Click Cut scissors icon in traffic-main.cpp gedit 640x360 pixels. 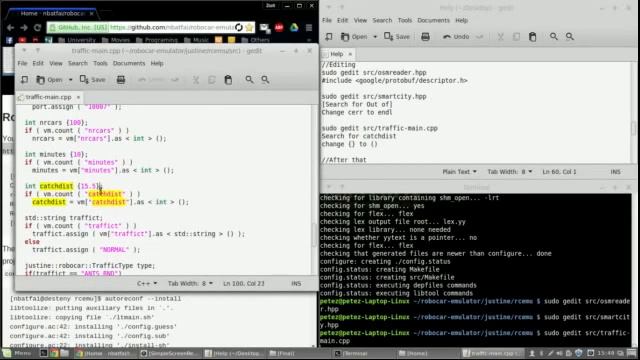coord(196,80)
